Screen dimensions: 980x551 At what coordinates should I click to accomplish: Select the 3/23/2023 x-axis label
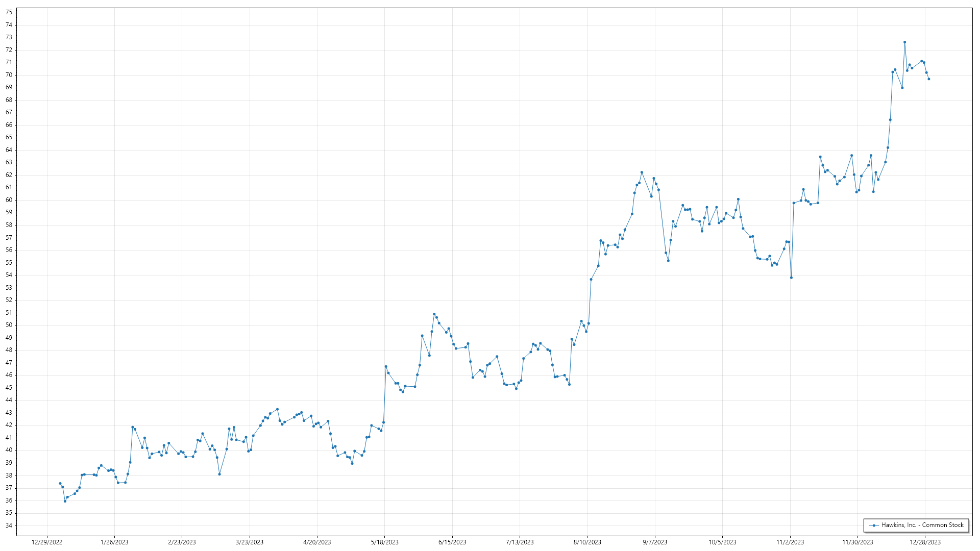(x=250, y=542)
